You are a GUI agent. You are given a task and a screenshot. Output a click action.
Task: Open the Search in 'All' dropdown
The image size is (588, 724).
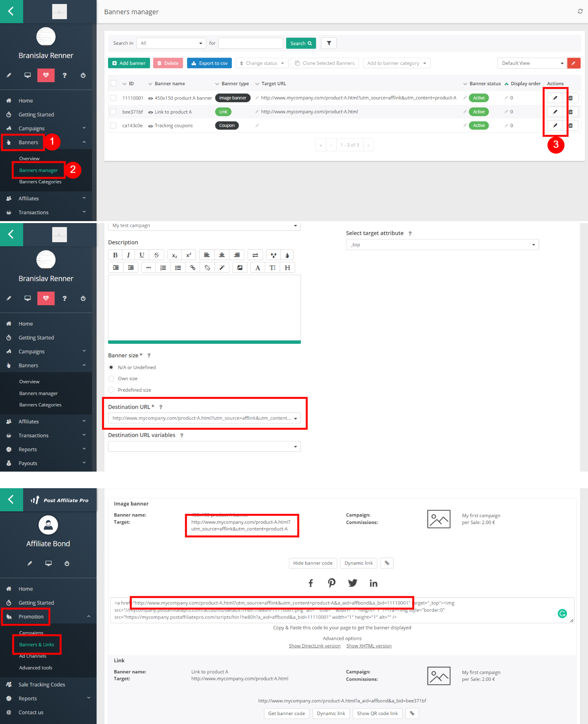[x=171, y=43]
